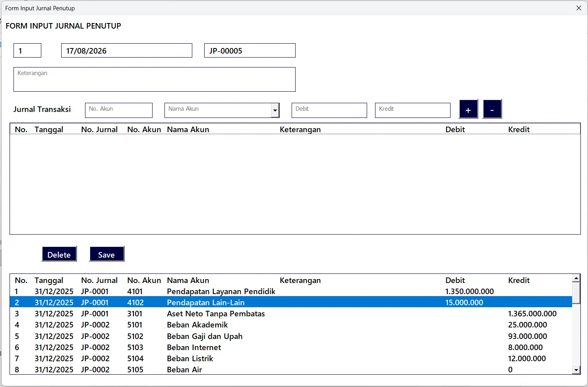Click account number 4102

point(135,302)
